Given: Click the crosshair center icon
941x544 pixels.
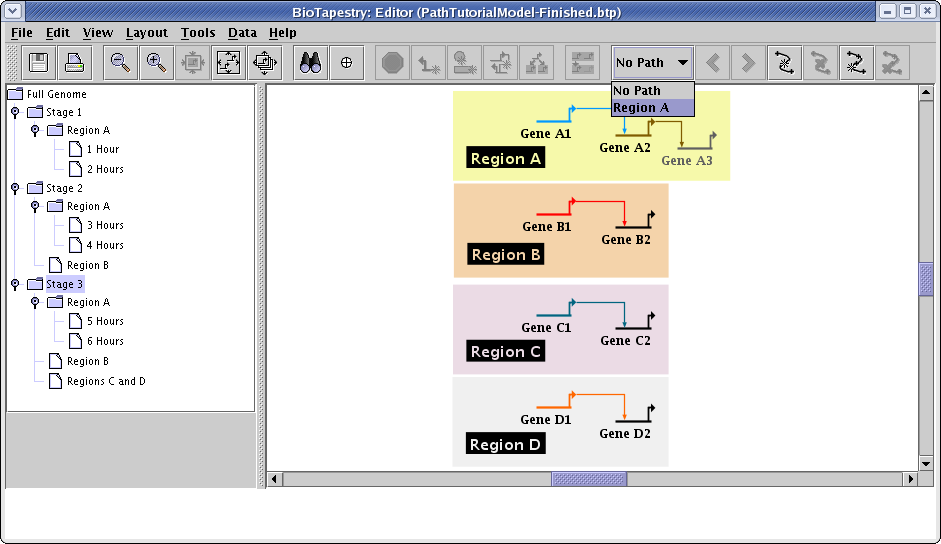Looking at the screenshot, I should [x=346, y=63].
